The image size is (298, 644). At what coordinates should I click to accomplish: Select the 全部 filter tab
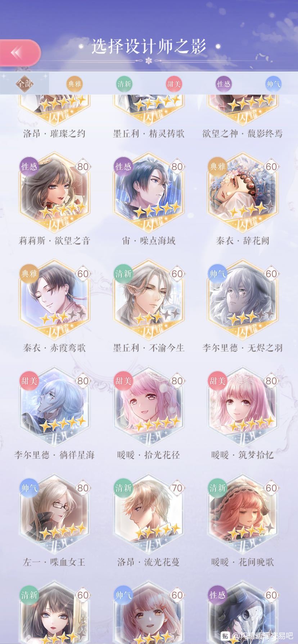pyautogui.click(x=24, y=84)
